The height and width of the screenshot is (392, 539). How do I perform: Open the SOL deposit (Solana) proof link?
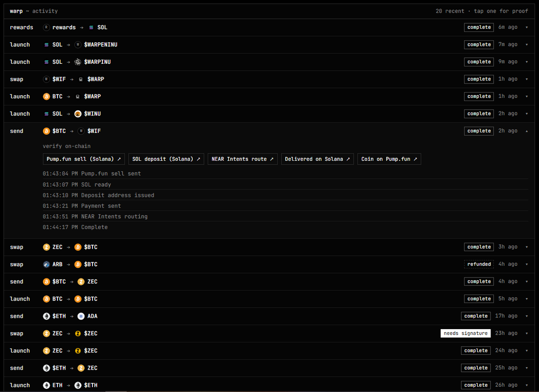point(166,159)
